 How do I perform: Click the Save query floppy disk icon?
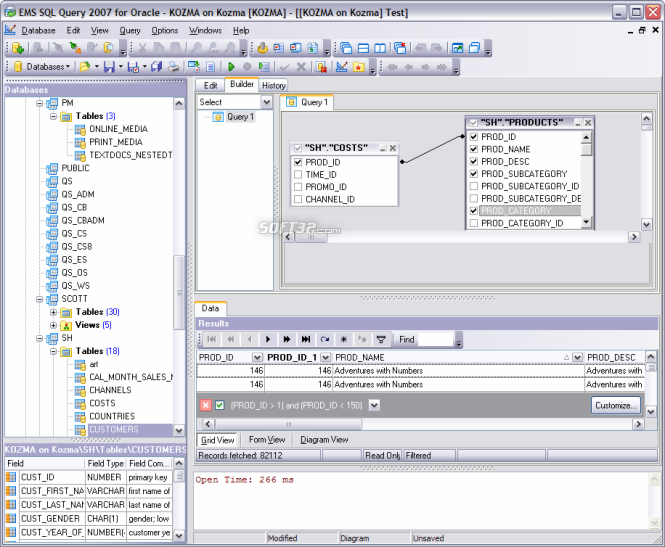pyautogui.click(x=109, y=67)
